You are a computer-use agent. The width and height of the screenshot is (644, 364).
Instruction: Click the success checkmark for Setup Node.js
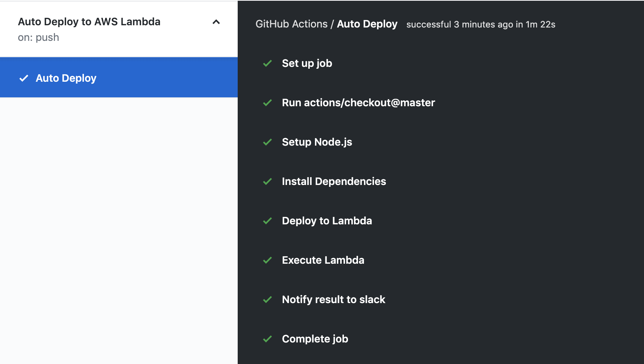[267, 142]
